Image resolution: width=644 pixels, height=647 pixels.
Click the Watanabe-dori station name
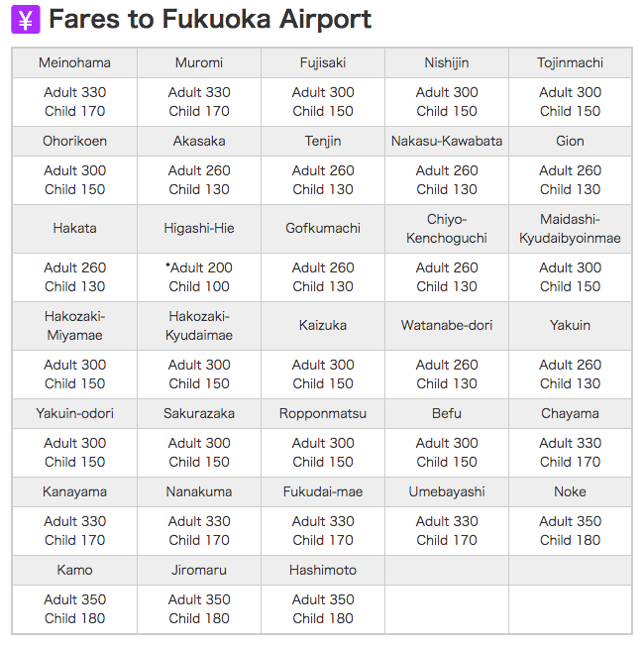click(447, 325)
